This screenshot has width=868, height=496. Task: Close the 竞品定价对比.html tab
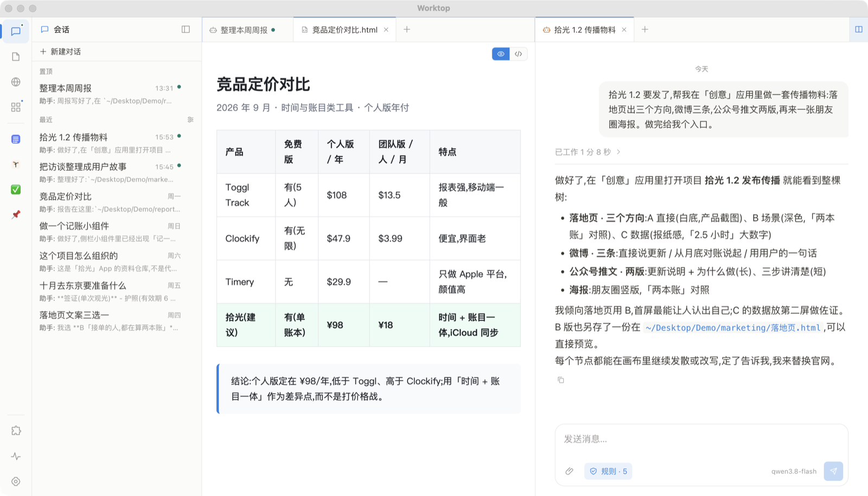pos(386,30)
